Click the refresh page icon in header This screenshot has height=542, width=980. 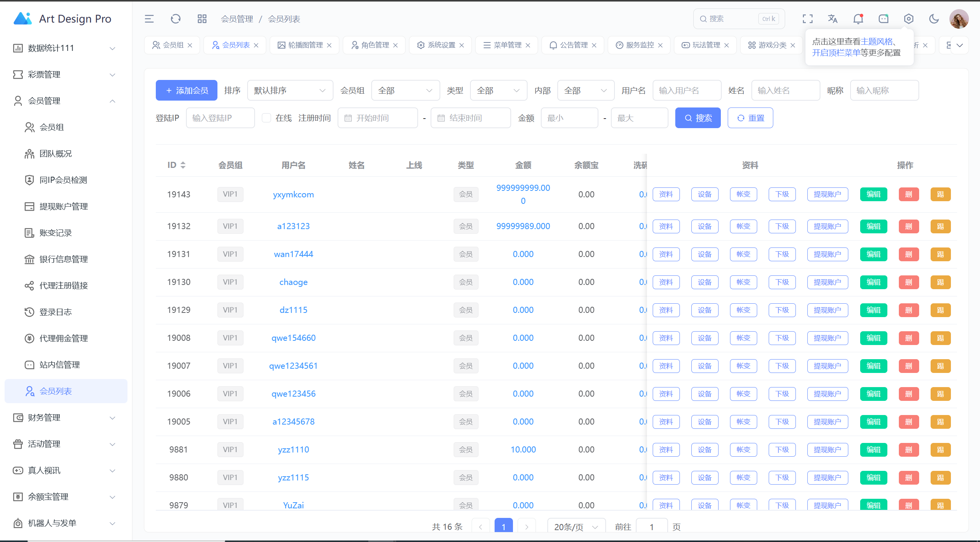[x=176, y=19]
